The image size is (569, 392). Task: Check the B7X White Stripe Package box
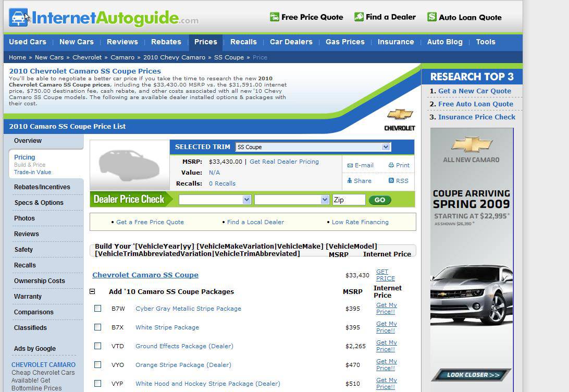click(x=97, y=327)
